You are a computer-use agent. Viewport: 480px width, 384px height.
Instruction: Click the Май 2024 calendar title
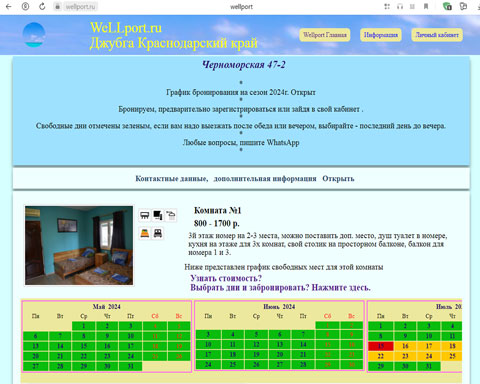point(107,306)
